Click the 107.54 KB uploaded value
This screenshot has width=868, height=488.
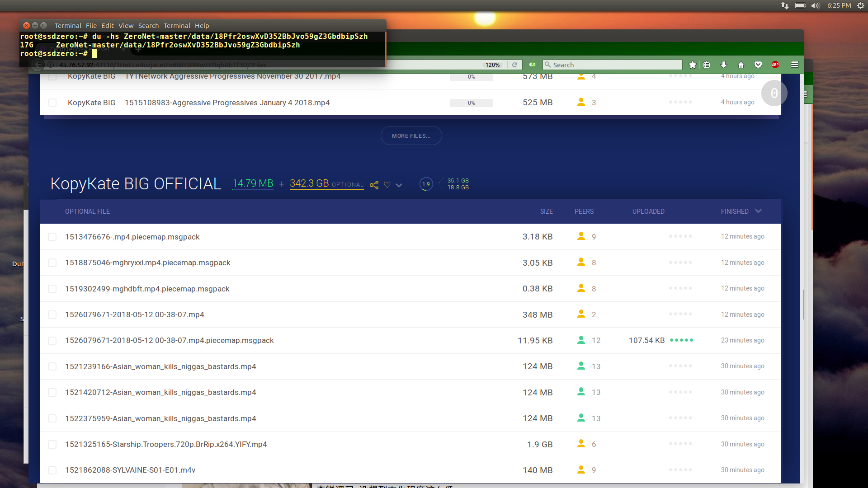646,340
